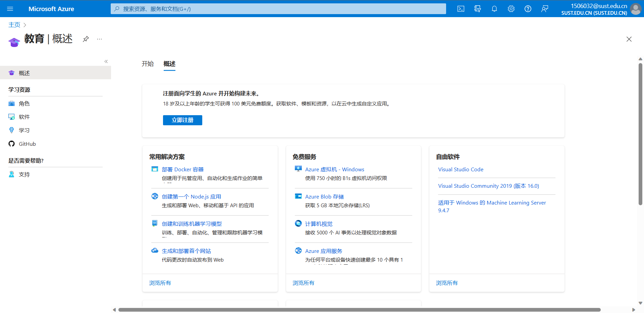This screenshot has width=644, height=313.
Task: Open the Cloud Shell icon in header
Action: point(461,9)
